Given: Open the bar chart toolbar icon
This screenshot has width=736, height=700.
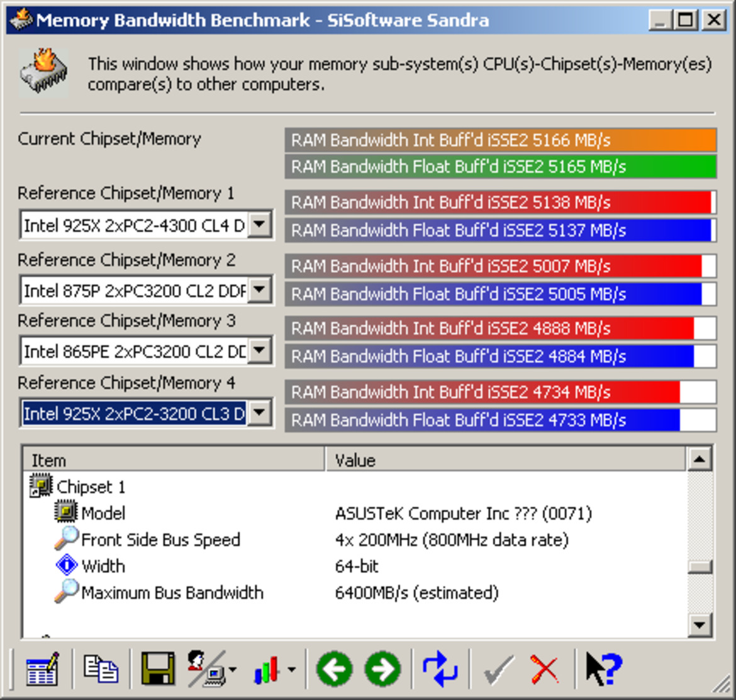Looking at the screenshot, I should 267,670.
